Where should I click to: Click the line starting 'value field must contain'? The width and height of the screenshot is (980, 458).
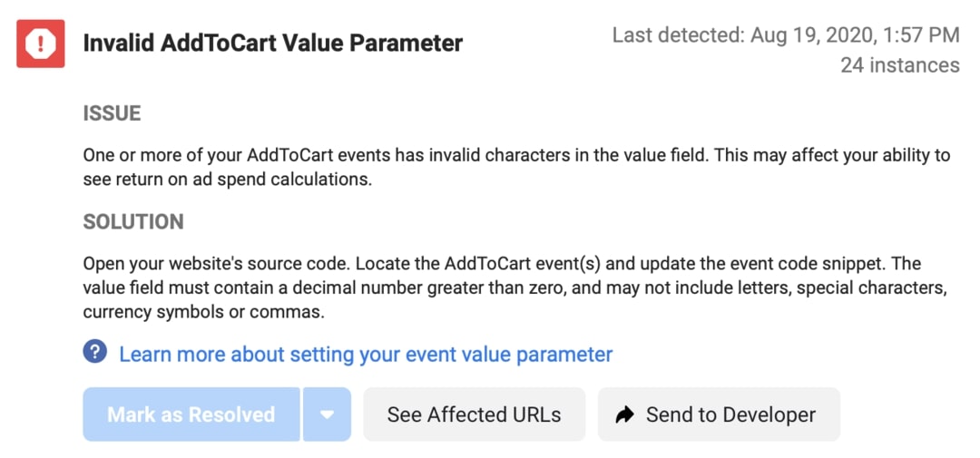[x=515, y=287]
